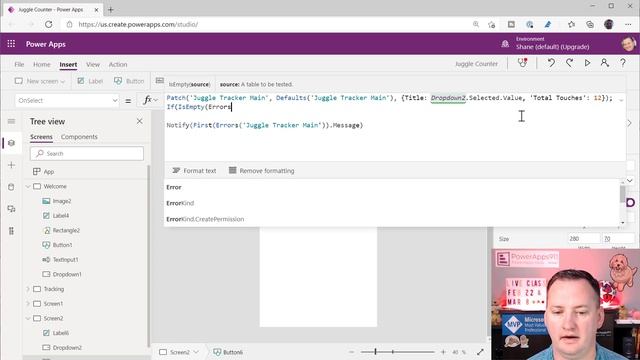This screenshot has width=640, height=360.
Task: Expand the Tracking screen tree node
Action: [x=28, y=289]
